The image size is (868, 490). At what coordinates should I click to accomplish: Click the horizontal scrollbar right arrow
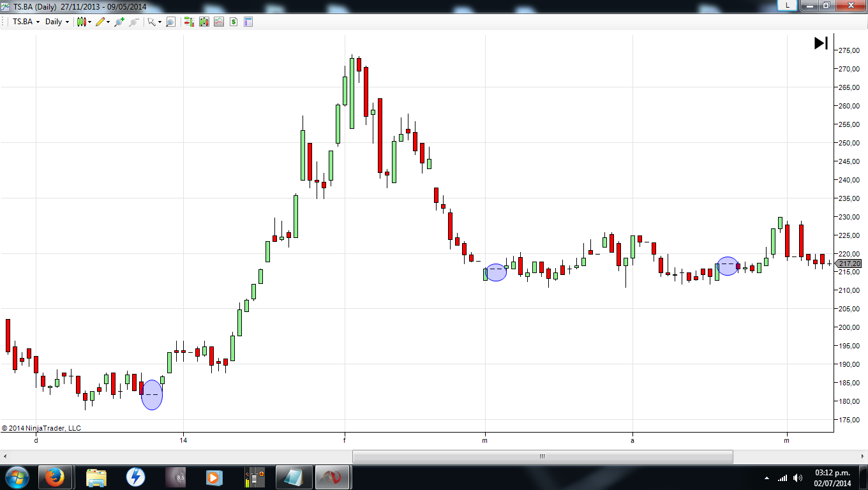pyautogui.click(x=862, y=457)
